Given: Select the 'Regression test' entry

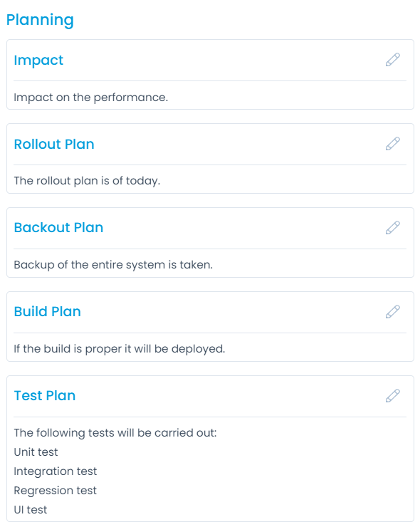Looking at the screenshot, I should 55,491.
